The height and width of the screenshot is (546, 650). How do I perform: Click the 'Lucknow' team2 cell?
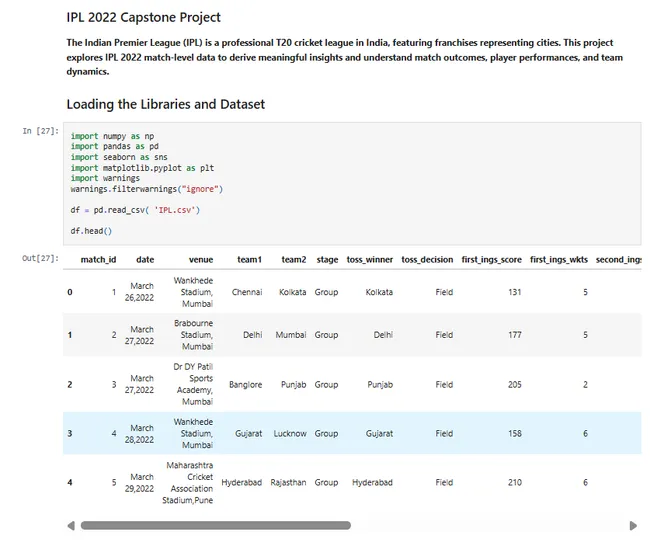[x=290, y=434]
